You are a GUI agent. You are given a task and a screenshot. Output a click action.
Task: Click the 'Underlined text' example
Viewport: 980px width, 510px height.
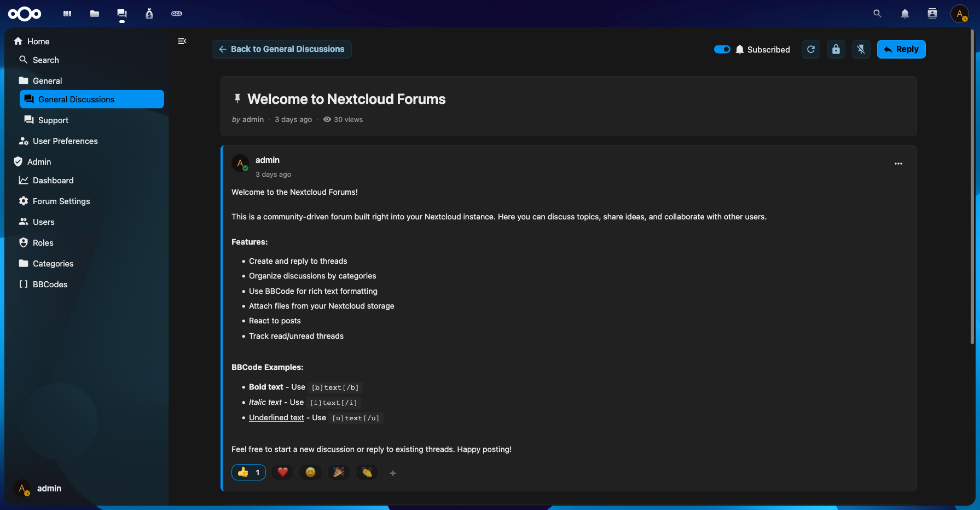tap(276, 418)
